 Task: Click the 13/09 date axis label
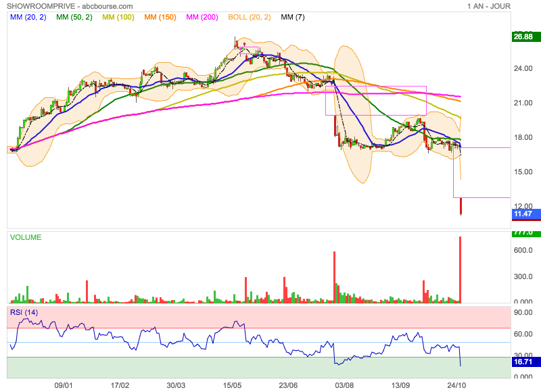(x=400, y=385)
